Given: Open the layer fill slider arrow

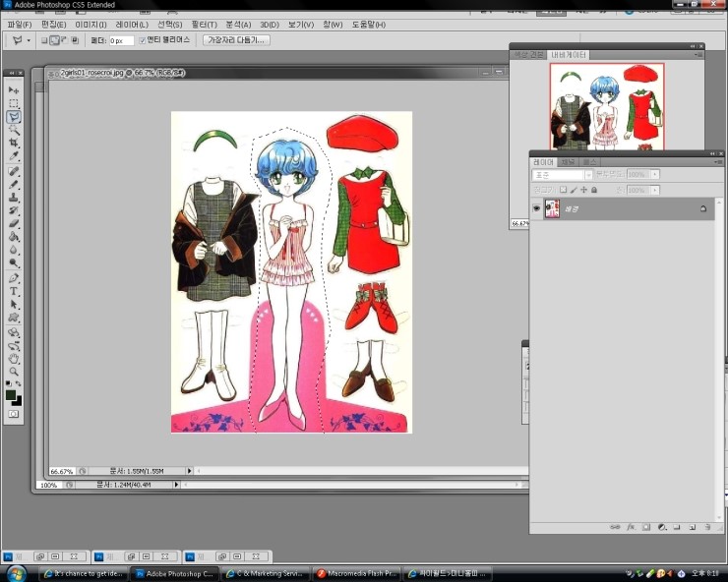Looking at the screenshot, I should pyautogui.click(x=654, y=191).
